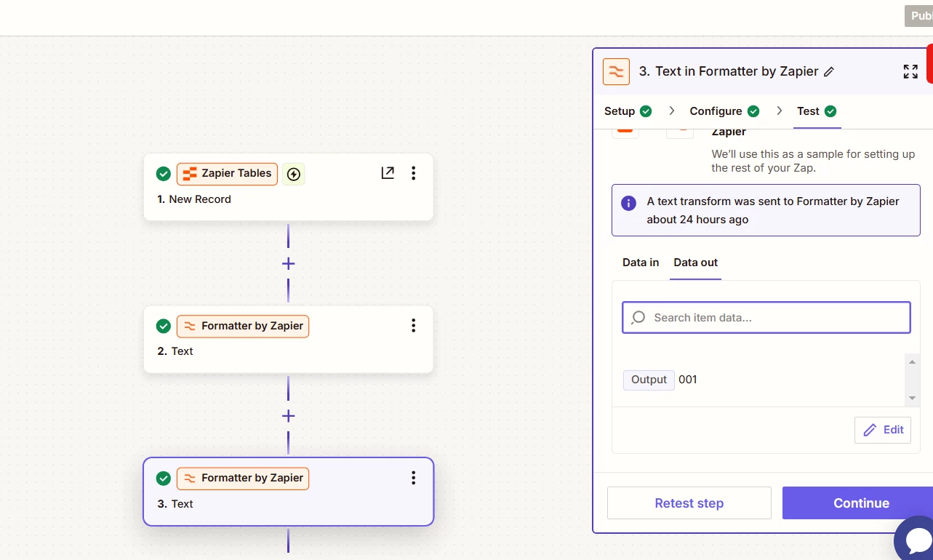Image resolution: width=933 pixels, height=560 pixels.
Task: Open three-dot menu on the New Record step
Action: pos(413,173)
